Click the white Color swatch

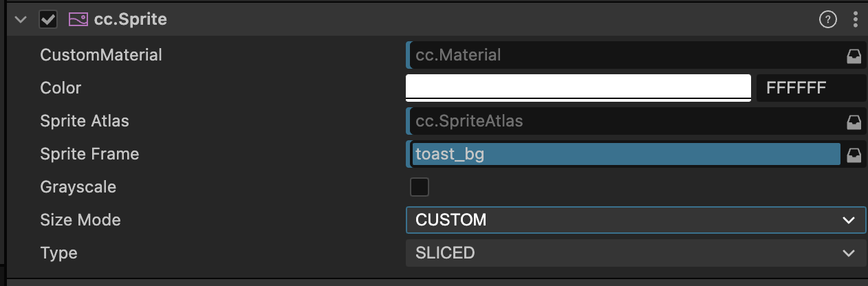pyautogui.click(x=578, y=88)
